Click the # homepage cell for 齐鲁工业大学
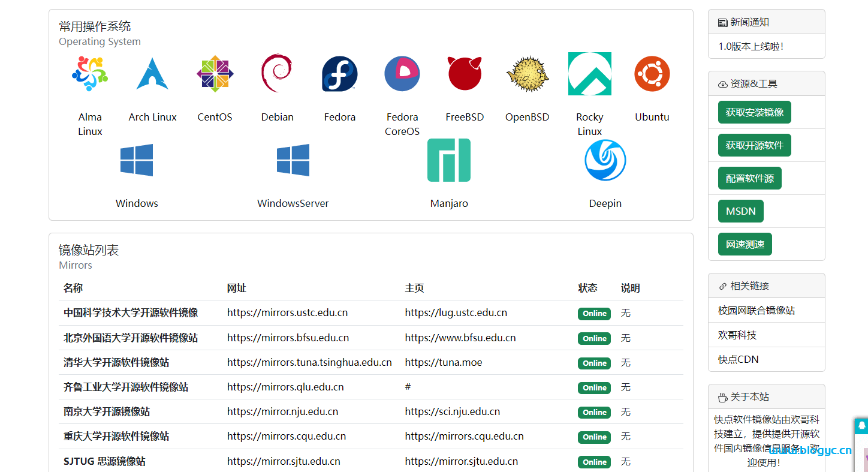This screenshot has width=868, height=472. 408,387
